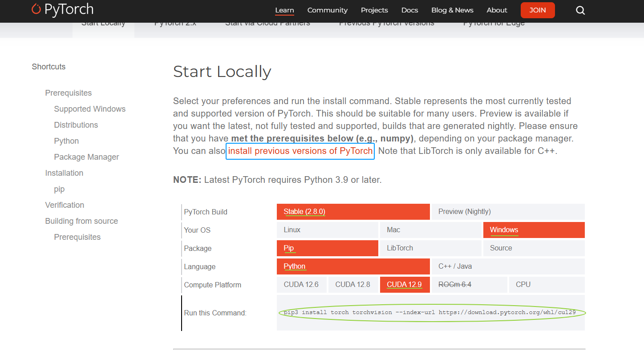Choose Linux as your OS

(x=328, y=230)
